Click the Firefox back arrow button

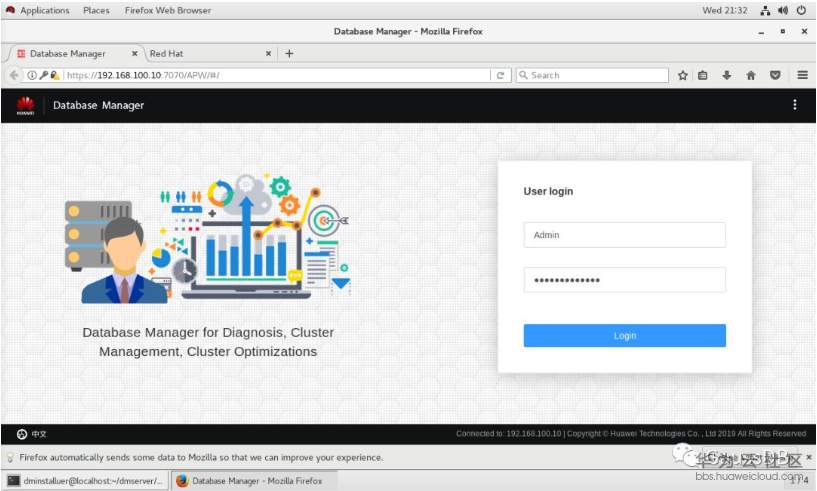14,75
